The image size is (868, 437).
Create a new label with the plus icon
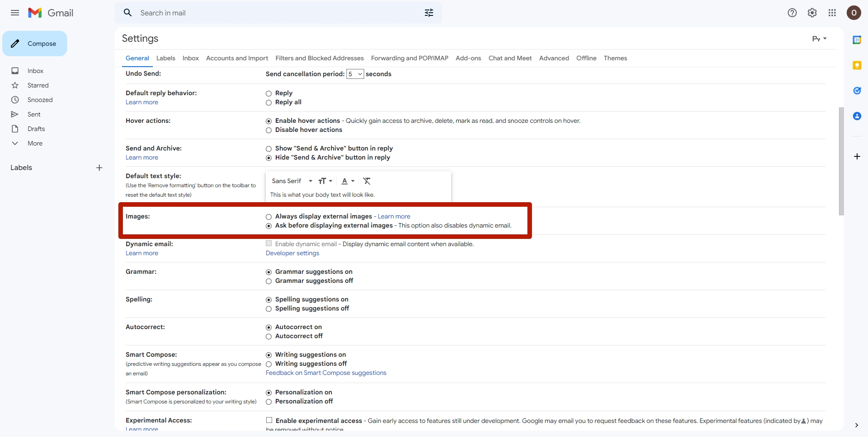[99, 167]
